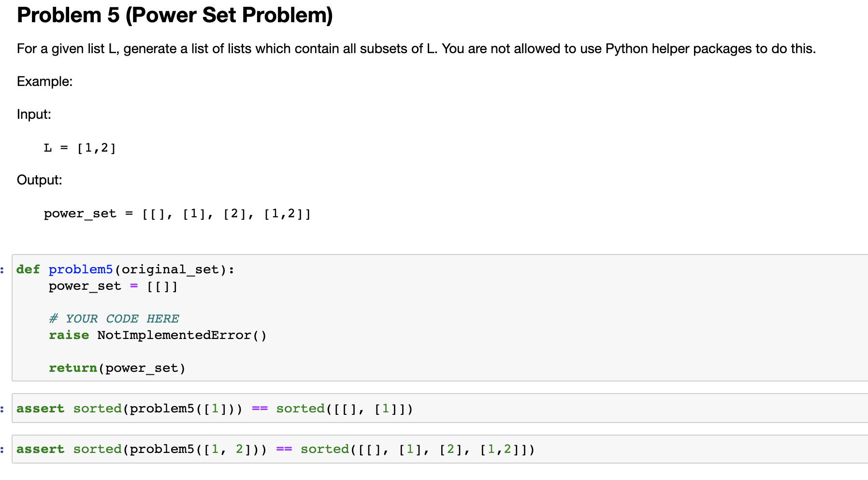The height and width of the screenshot is (480, 868).
Task: Click the example power_set output line
Action: (x=177, y=213)
